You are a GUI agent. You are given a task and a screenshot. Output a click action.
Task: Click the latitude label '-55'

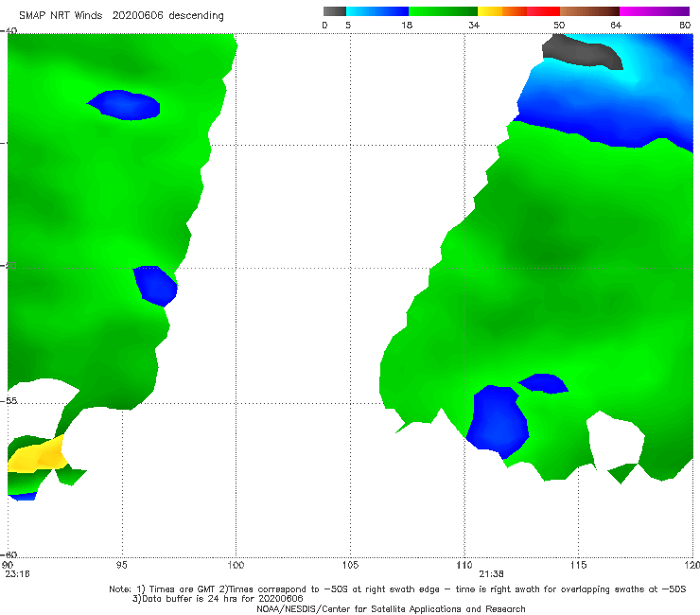point(9,401)
